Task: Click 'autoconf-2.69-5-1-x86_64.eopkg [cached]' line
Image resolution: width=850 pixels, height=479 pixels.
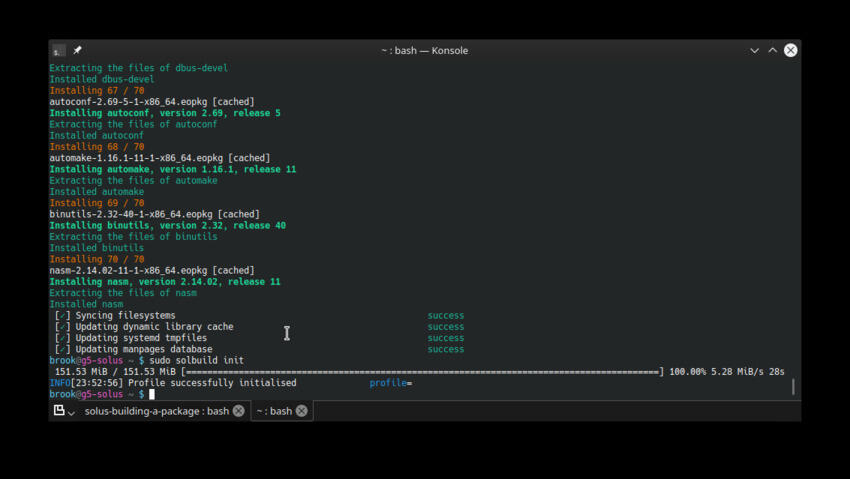Action: pyautogui.click(x=152, y=101)
